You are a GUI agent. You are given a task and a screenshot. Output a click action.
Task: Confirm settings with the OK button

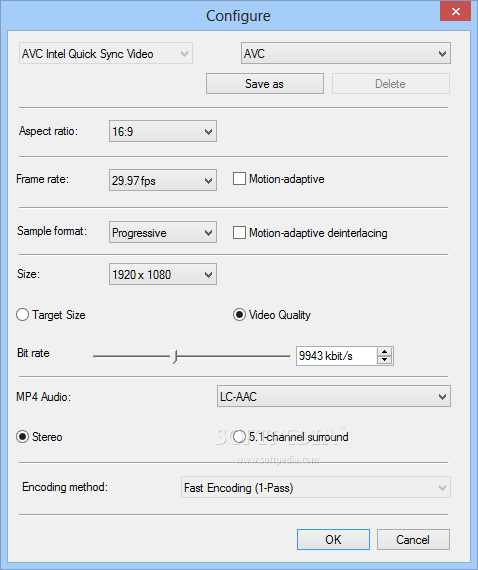(333, 539)
